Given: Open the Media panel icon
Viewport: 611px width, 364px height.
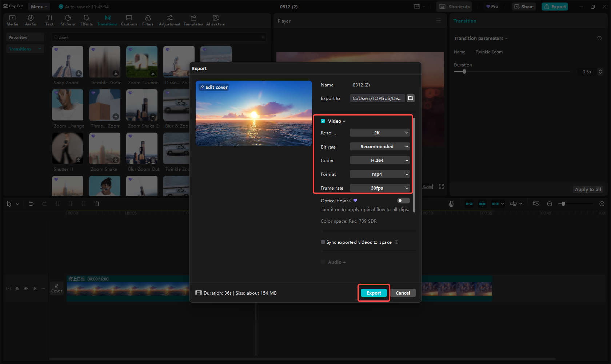Looking at the screenshot, I should 12,20.
